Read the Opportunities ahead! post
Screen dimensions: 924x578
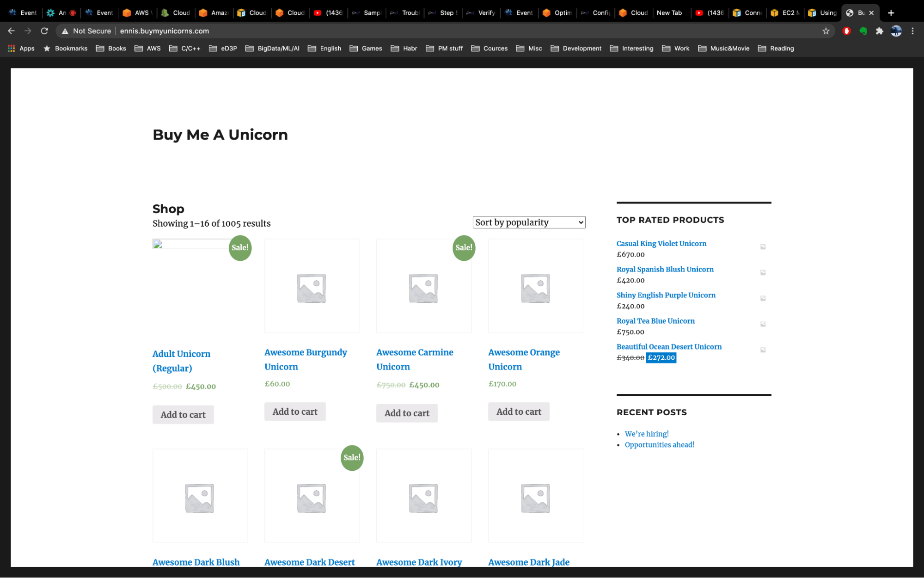click(x=660, y=445)
